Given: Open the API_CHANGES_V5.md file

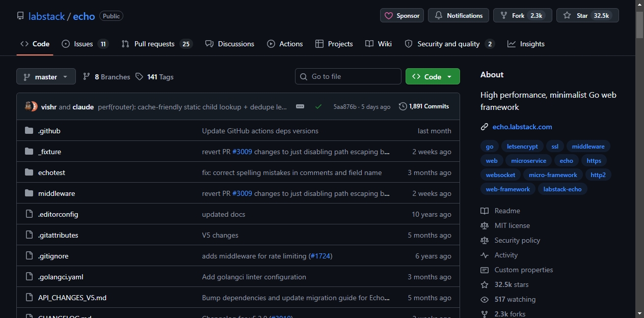Looking at the screenshot, I should (x=72, y=298).
